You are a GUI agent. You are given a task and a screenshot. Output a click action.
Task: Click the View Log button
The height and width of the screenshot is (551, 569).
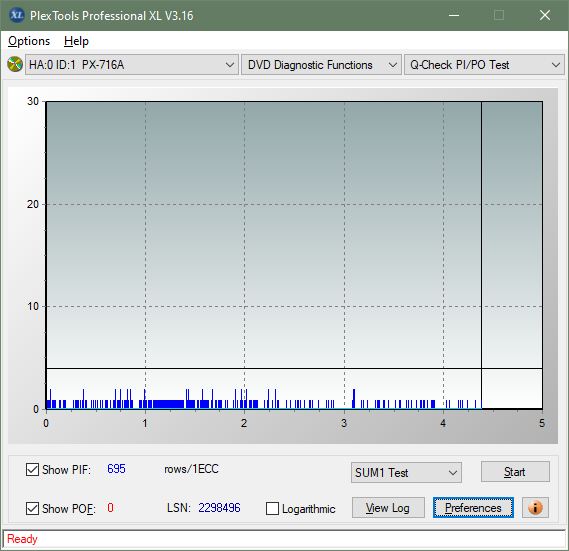388,507
